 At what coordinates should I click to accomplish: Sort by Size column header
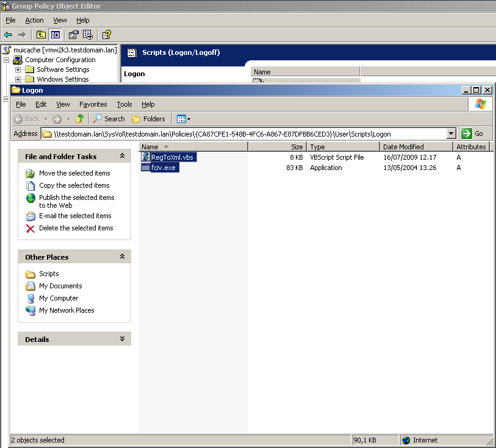click(277, 147)
